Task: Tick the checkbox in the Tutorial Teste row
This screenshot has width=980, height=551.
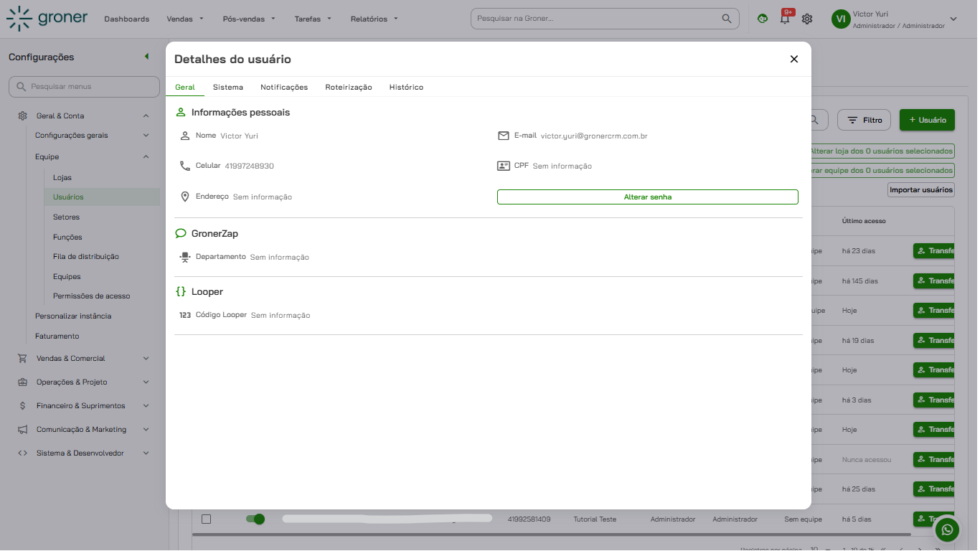Action: point(206,519)
